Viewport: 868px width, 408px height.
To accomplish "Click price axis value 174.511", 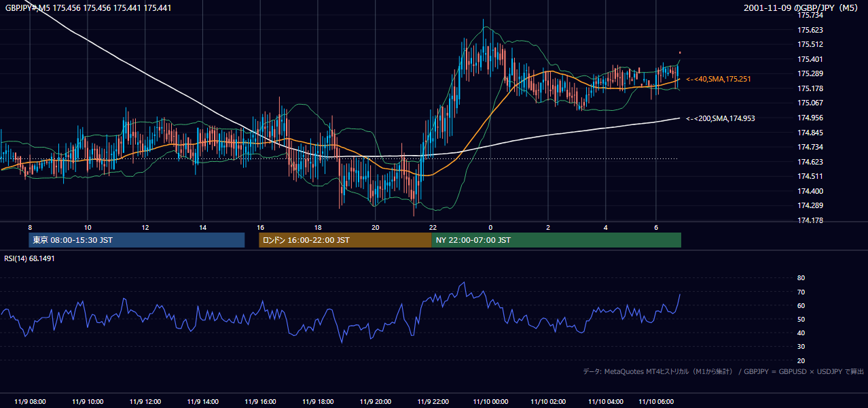I will (810, 176).
